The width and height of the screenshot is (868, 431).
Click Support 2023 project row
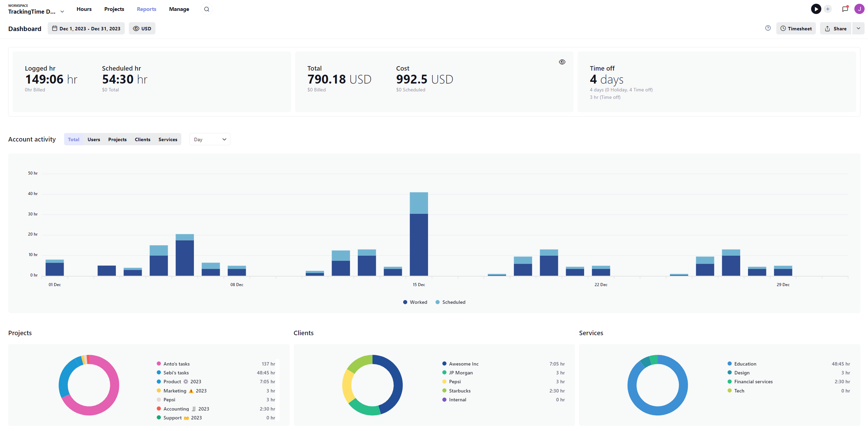click(x=216, y=418)
